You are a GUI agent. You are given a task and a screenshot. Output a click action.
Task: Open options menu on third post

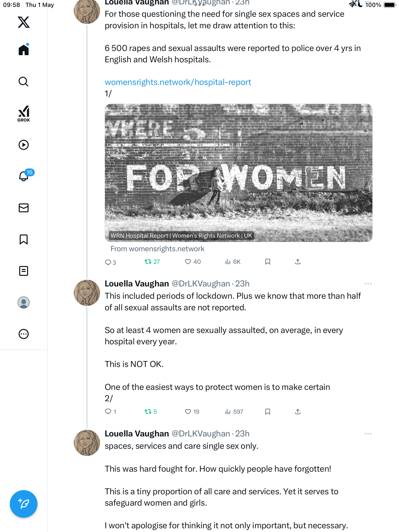[368, 434]
